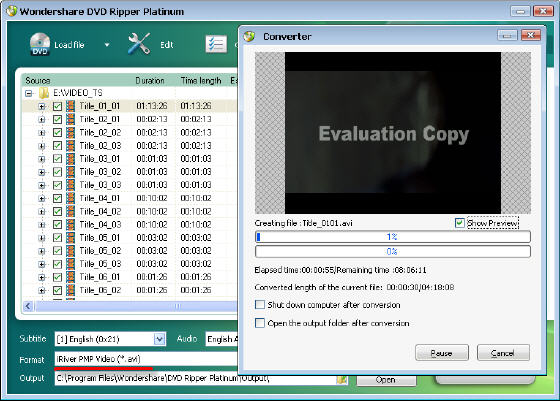
Task: Expand the Title_01_01 tree row
Action: (x=42, y=106)
